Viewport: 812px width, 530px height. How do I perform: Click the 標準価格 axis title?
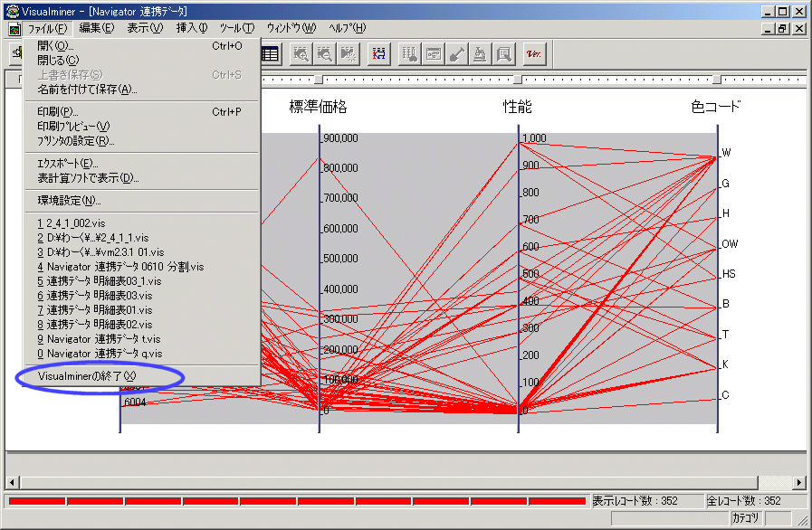coord(318,107)
